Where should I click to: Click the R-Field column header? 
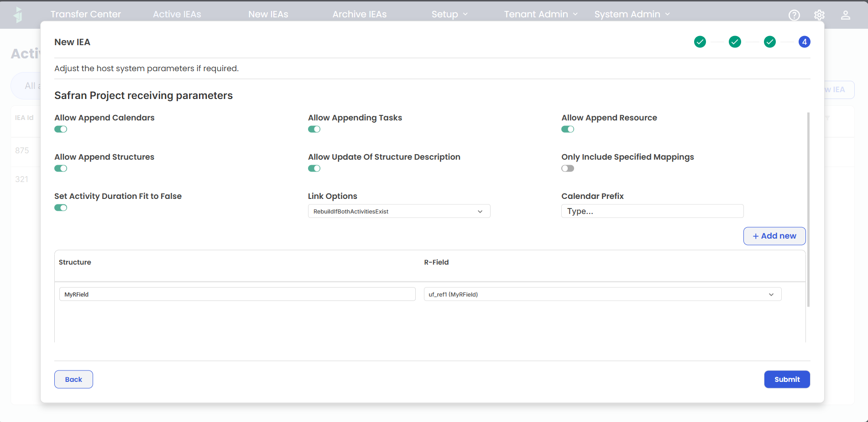436,262
